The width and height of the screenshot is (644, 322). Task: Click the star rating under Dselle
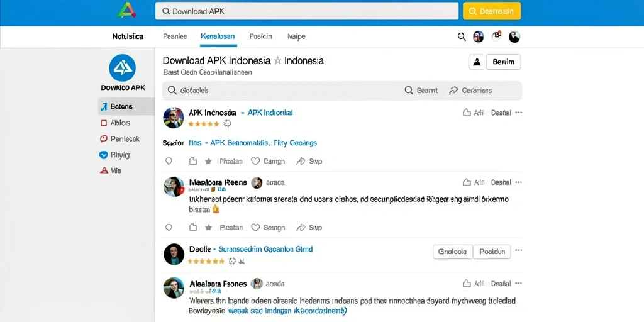206,261
